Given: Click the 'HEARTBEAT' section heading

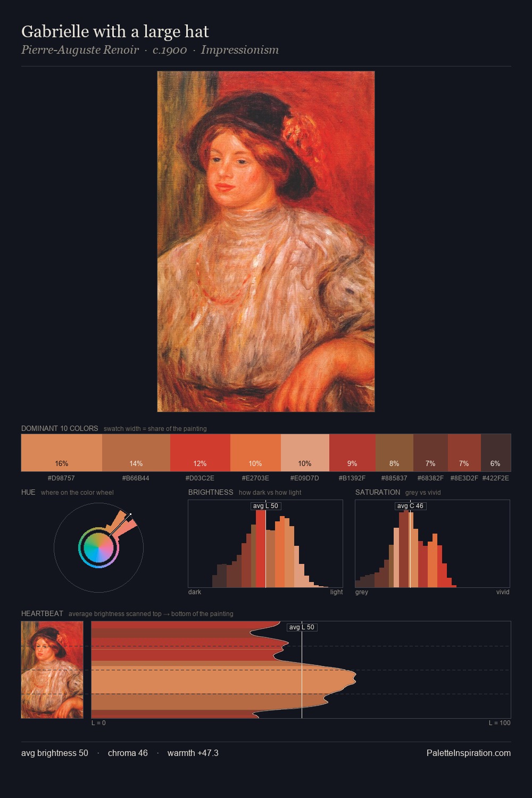Looking at the screenshot, I should (x=42, y=613).
